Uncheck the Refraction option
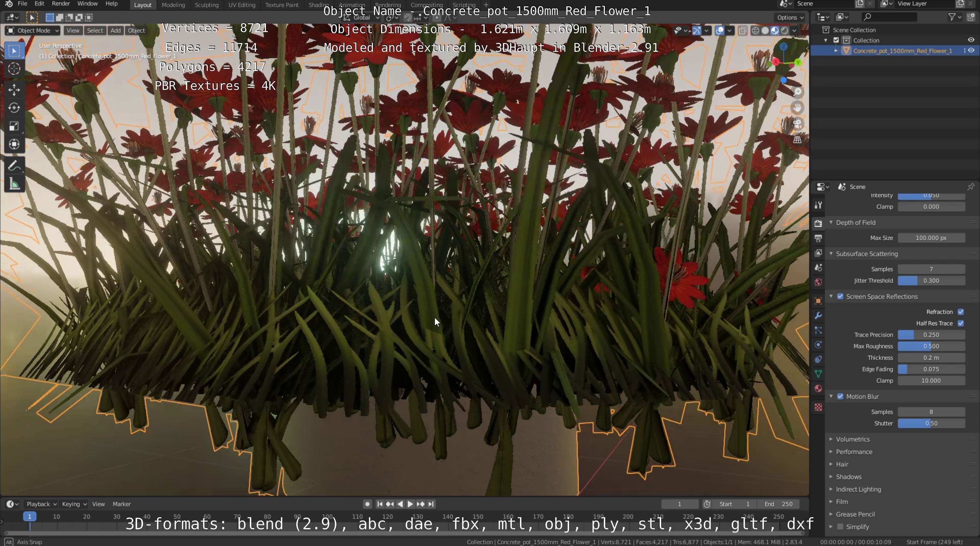This screenshot has height=546, width=980. click(961, 311)
